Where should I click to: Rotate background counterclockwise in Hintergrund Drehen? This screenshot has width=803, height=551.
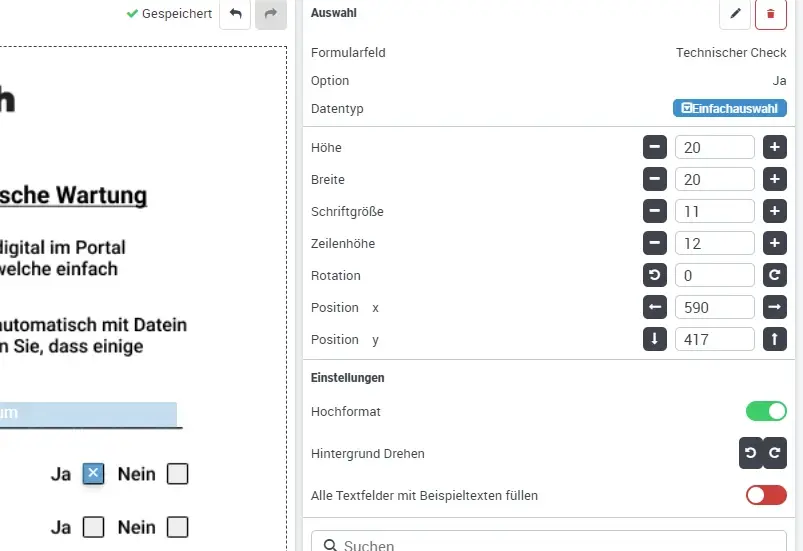[750, 454]
